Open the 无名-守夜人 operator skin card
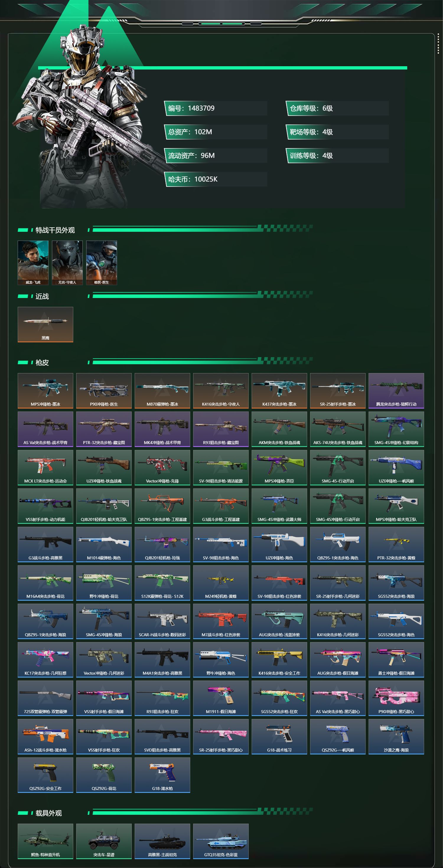 67,263
